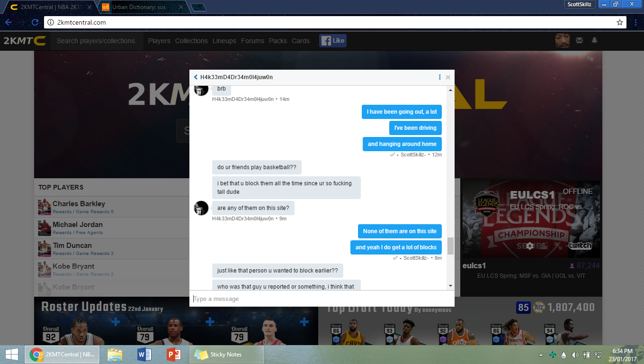Click the Facebook Like button
This screenshot has width=644, height=364.
pos(333,41)
